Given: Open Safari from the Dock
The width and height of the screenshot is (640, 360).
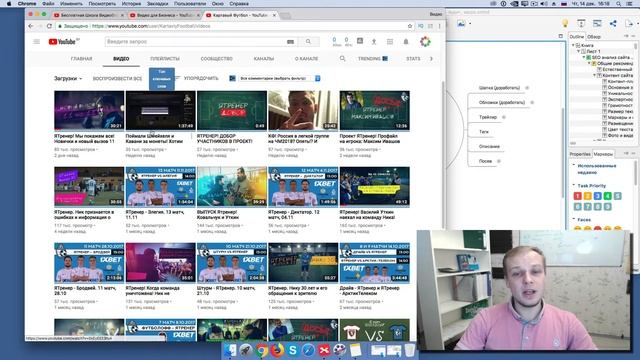Looking at the screenshot, I should tap(308, 350).
